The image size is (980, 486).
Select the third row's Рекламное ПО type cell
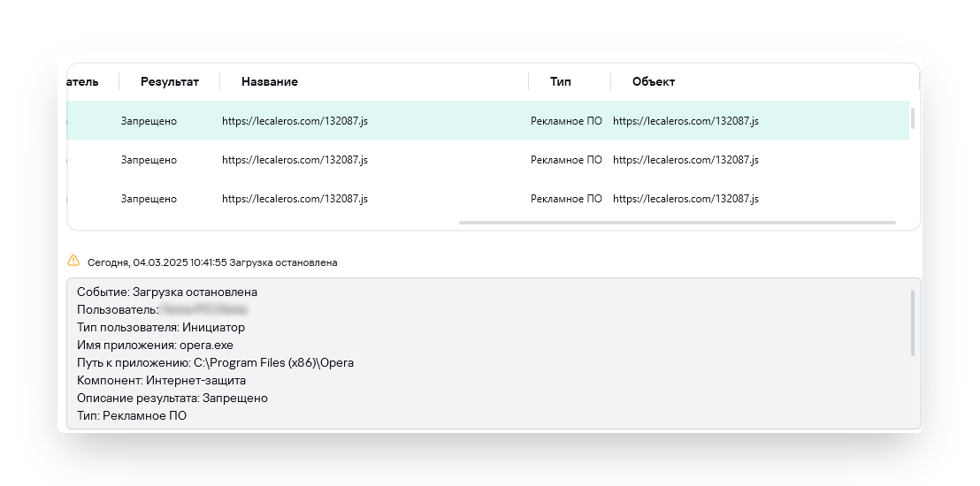[566, 199]
